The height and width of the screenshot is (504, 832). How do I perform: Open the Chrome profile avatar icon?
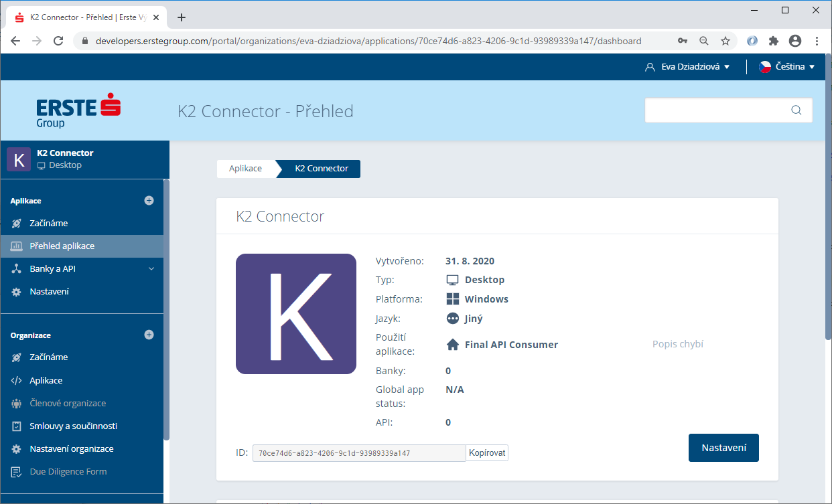[x=795, y=41]
